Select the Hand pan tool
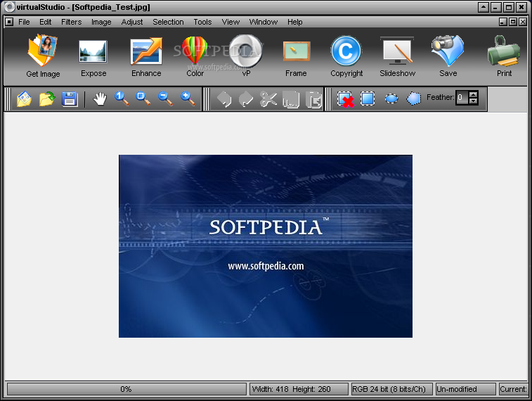The image size is (532, 401). pos(100,99)
